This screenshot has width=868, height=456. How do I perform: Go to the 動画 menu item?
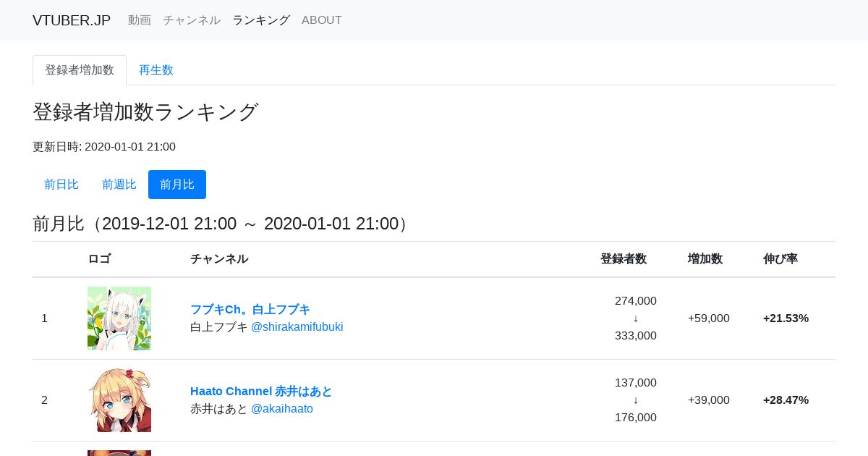click(140, 20)
